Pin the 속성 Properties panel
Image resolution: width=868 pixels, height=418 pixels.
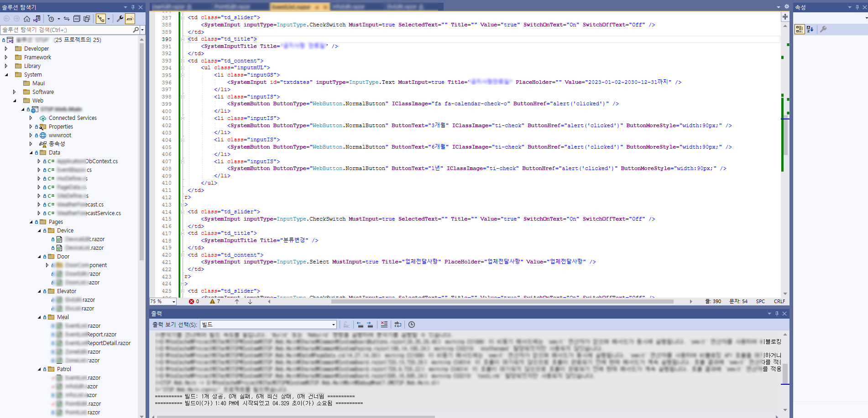tap(857, 7)
